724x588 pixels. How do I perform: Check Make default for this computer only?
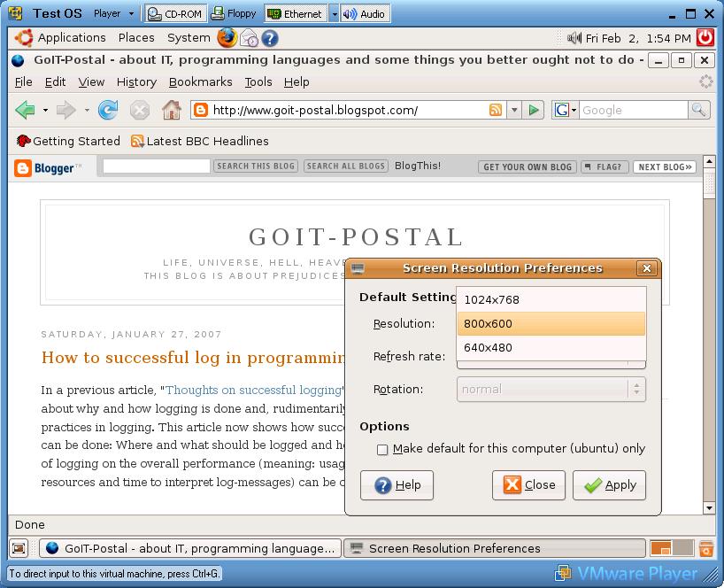coord(382,450)
